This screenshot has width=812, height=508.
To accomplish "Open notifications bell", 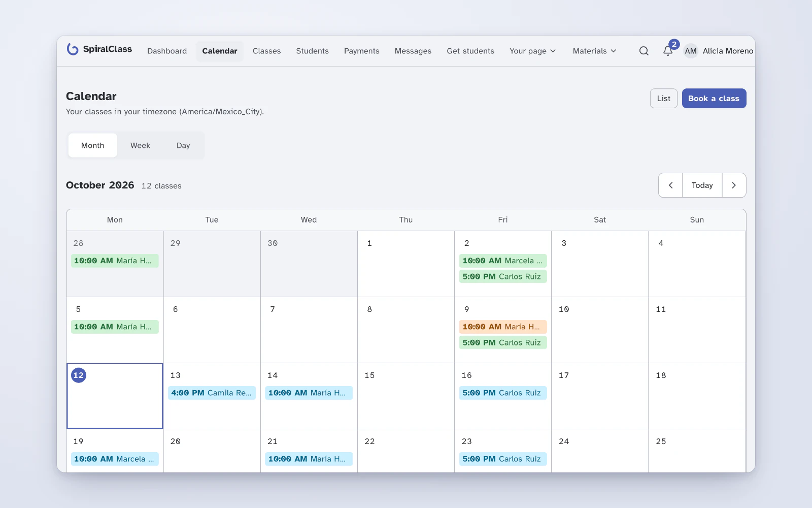I will point(668,51).
